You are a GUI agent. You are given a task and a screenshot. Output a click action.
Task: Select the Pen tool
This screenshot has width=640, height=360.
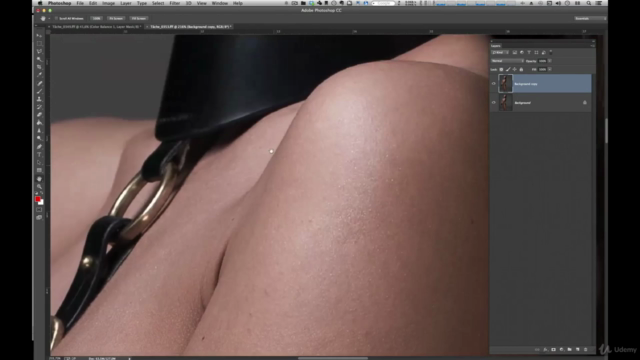tap(39, 147)
